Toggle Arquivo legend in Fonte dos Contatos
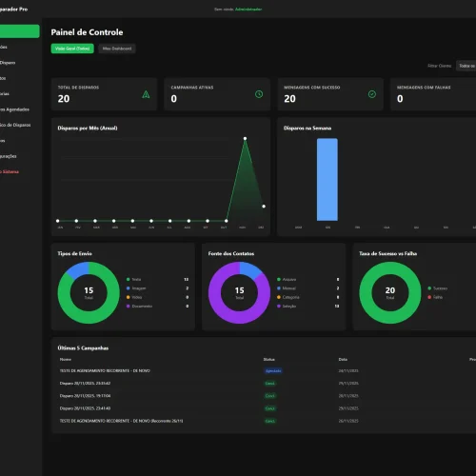This screenshot has width=476, height=476. tap(287, 280)
